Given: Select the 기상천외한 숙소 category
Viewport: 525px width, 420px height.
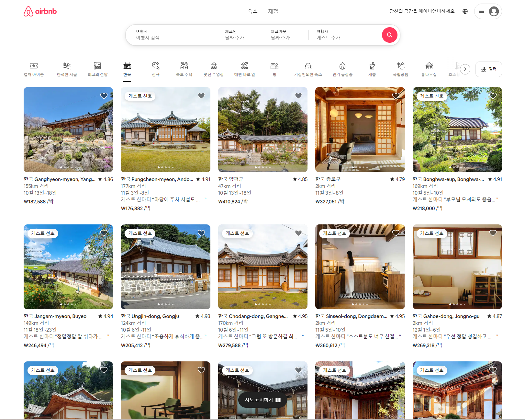Looking at the screenshot, I should [x=308, y=69].
